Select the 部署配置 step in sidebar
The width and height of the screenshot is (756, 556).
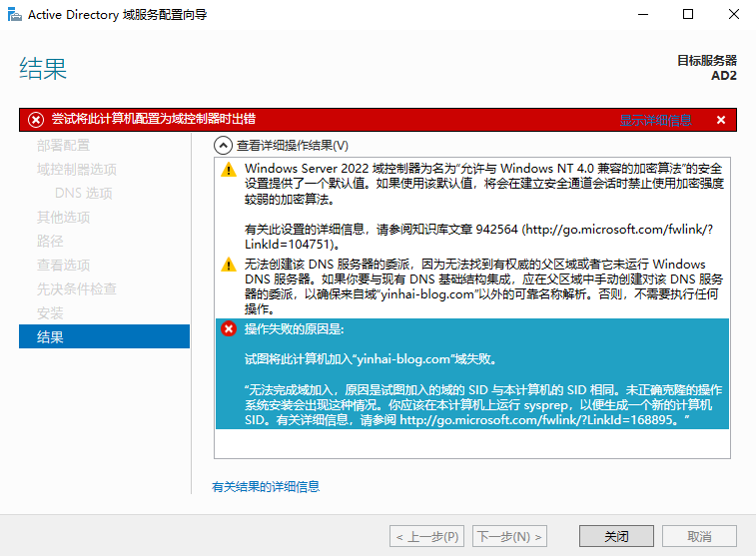pos(63,145)
